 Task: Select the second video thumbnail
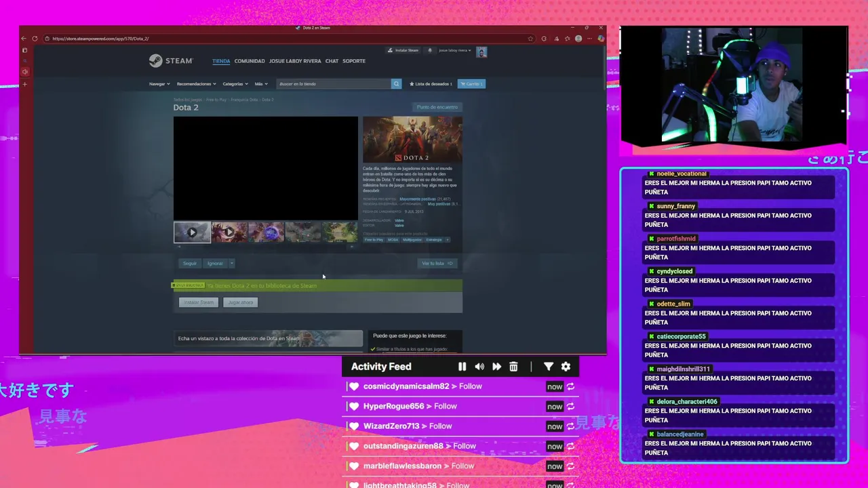229,232
